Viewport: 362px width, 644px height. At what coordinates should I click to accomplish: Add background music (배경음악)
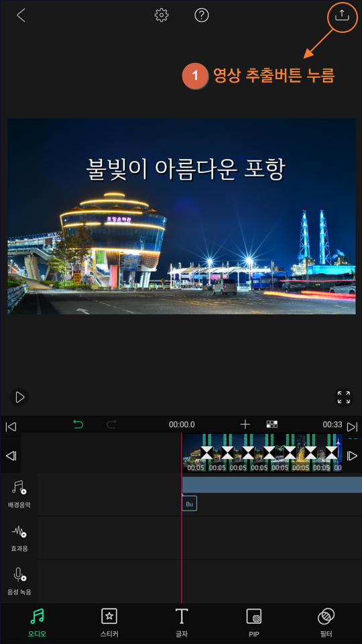click(x=19, y=494)
